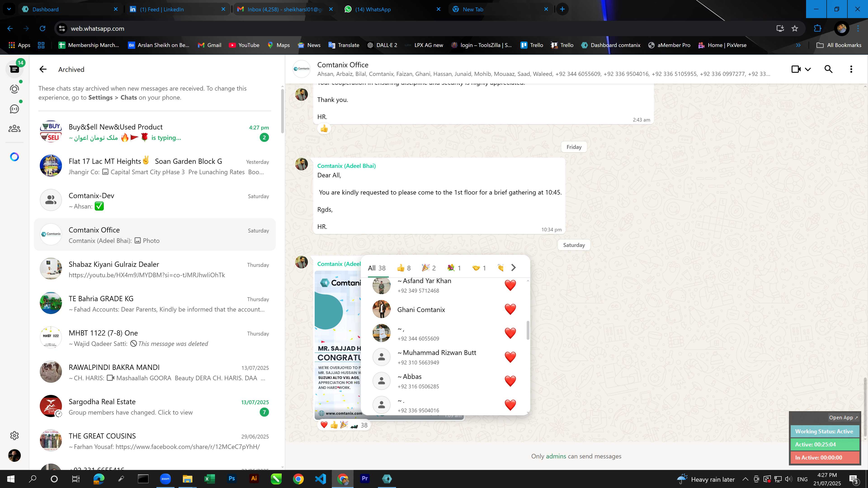Open the Dashboard comtanix bookmark

click(x=611, y=45)
